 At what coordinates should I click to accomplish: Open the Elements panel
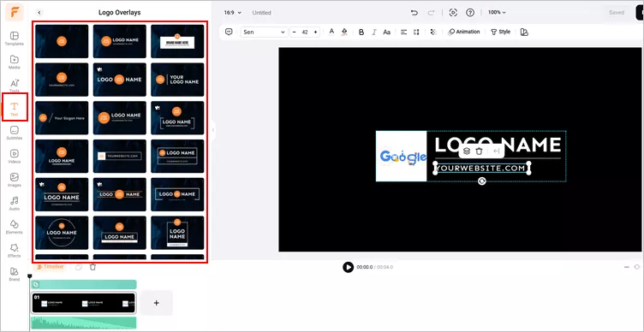pyautogui.click(x=15, y=227)
